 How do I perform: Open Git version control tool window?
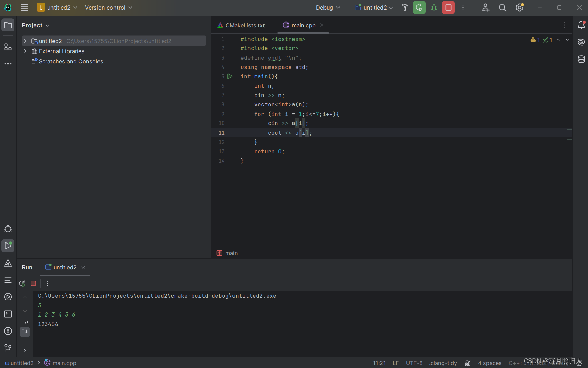click(8, 348)
